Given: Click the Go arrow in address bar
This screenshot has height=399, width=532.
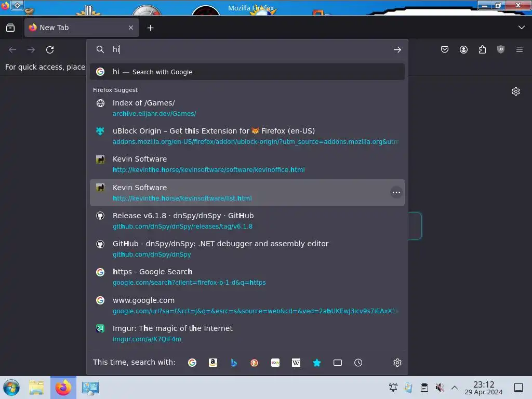Looking at the screenshot, I should pos(397,49).
